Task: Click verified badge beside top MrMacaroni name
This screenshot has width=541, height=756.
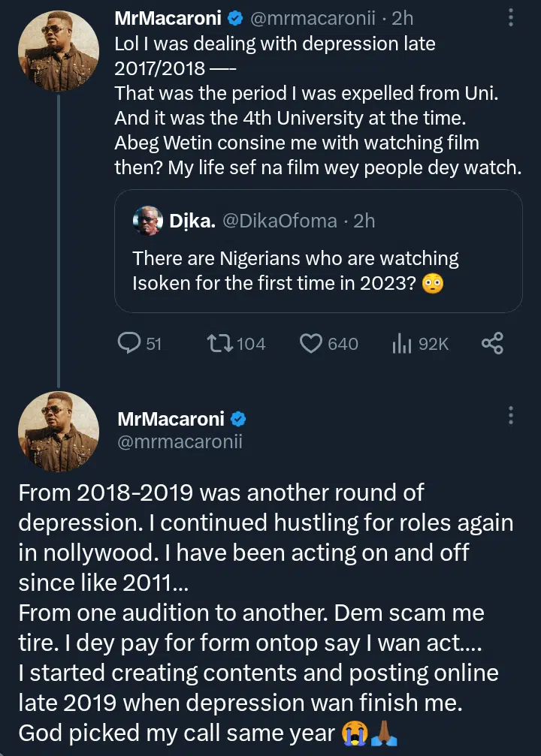Action: click(235, 17)
